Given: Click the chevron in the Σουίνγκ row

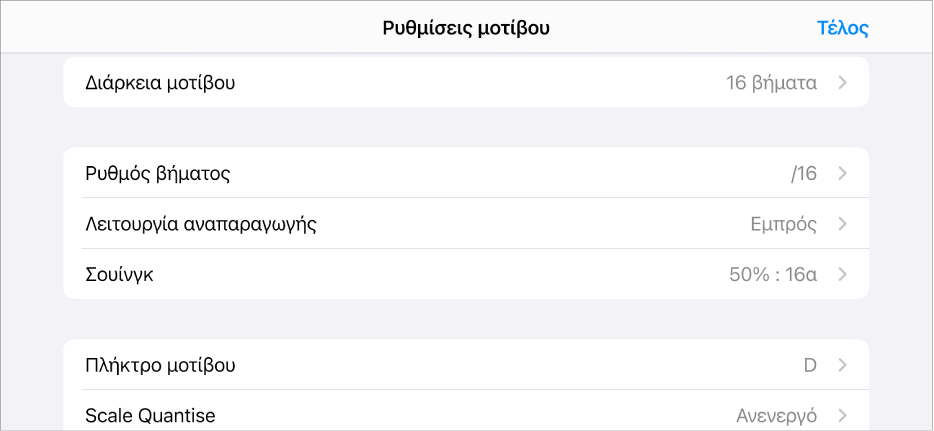Looking at the screenshot, I should 843,274.
